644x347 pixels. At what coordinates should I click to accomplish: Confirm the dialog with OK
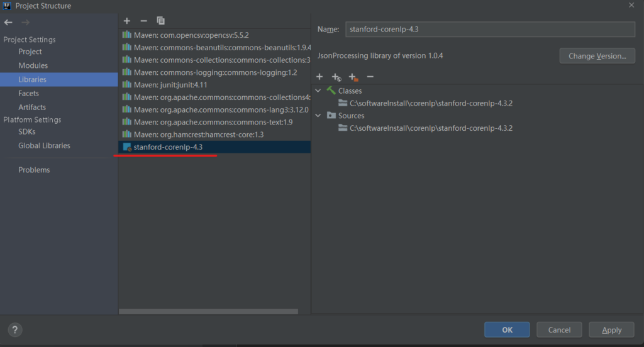(507, 330)
